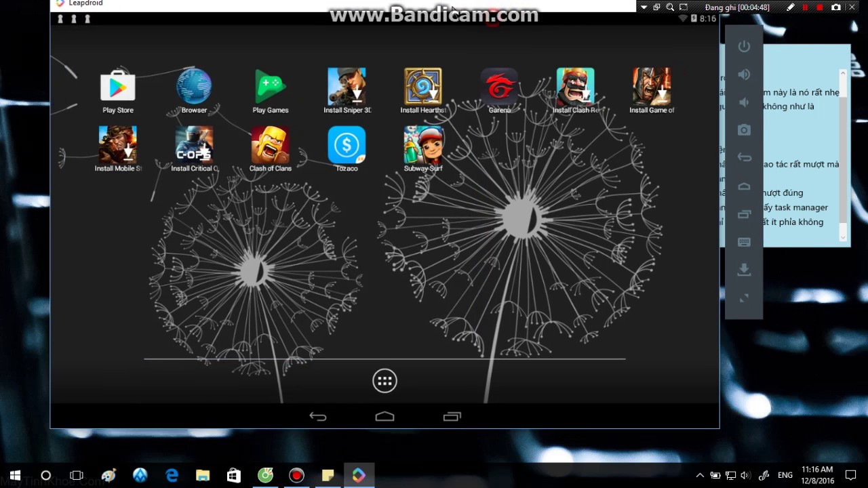Tap Android back navigation button
The image size is (868, 488).
pyautogui.click(x=318, y=417)
